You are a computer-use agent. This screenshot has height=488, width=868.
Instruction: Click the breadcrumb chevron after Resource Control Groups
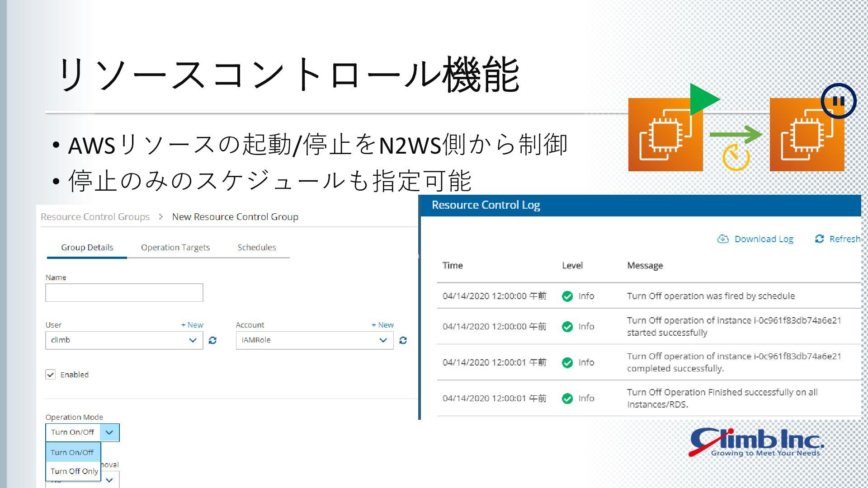tap(160, 217)
